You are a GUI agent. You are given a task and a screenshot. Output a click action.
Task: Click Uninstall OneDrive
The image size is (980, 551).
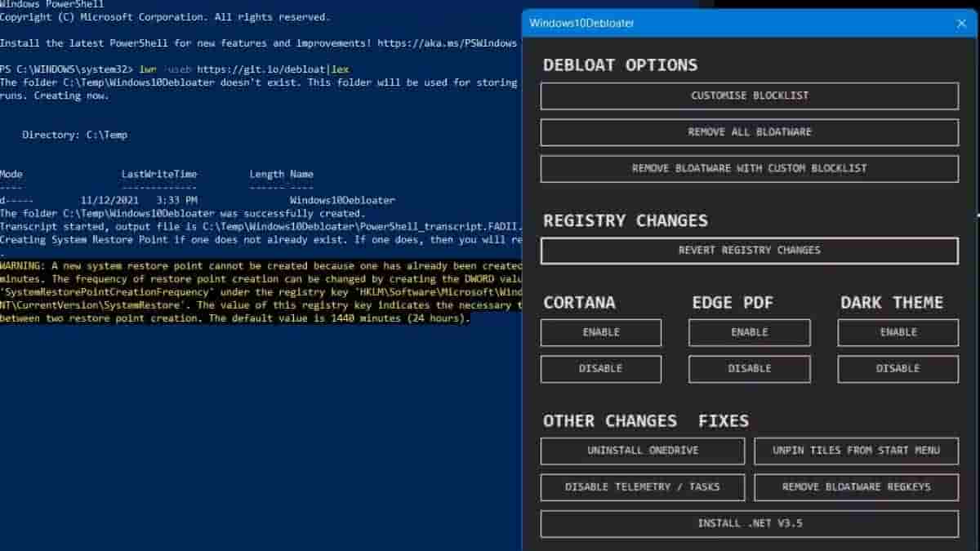[642, 451]
